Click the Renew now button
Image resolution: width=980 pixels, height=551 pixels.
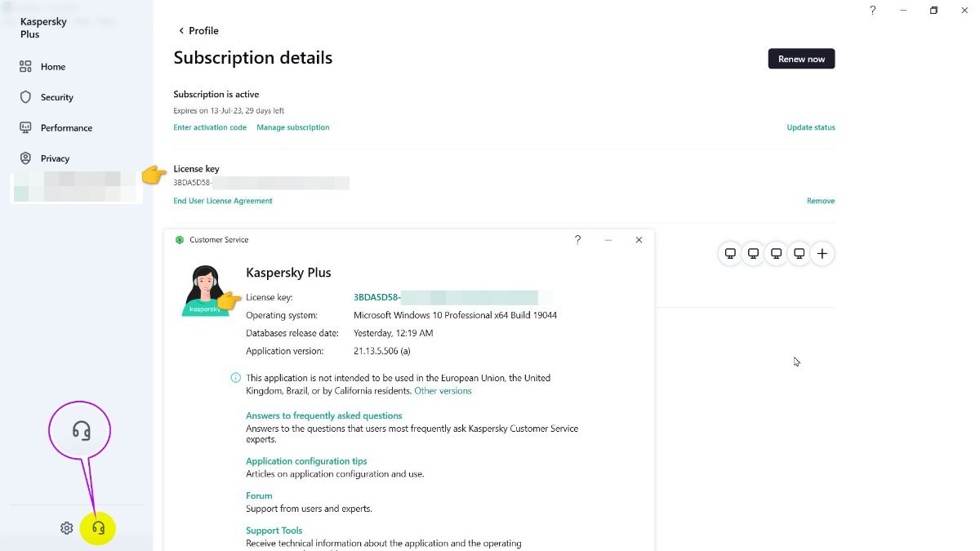pyautogui.click(x=801, y=59)
